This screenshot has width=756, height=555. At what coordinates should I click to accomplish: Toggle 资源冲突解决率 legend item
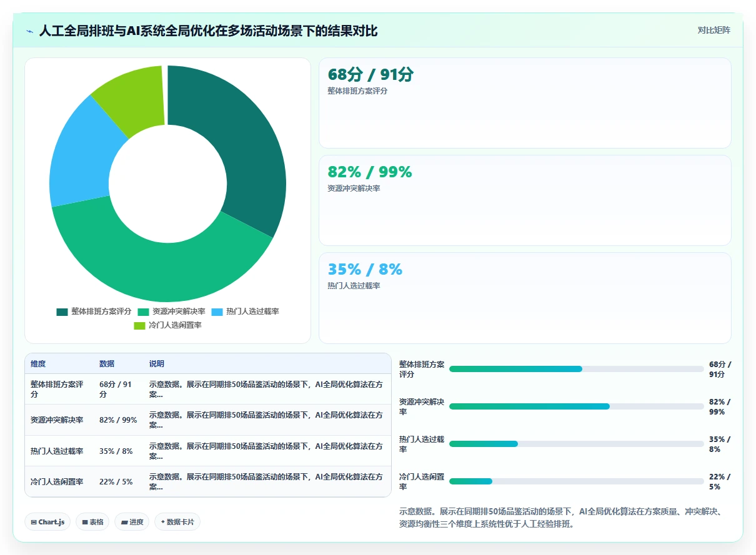point(171,312)
